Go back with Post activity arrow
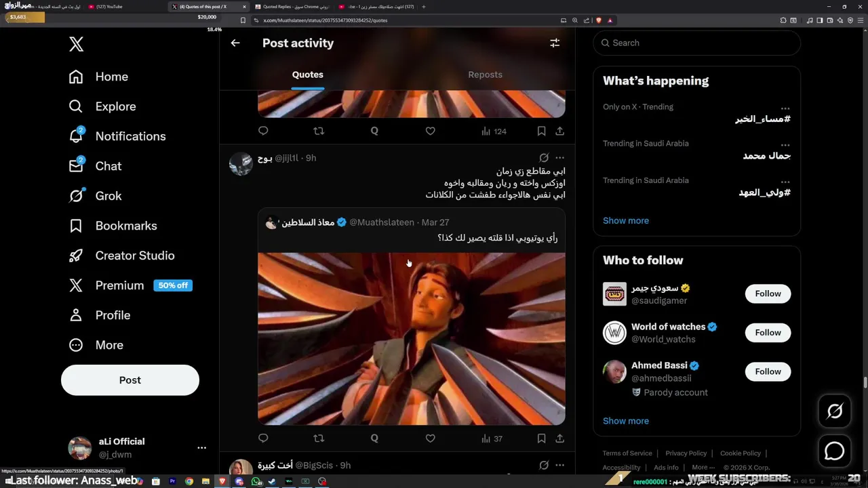 [235, 43]
